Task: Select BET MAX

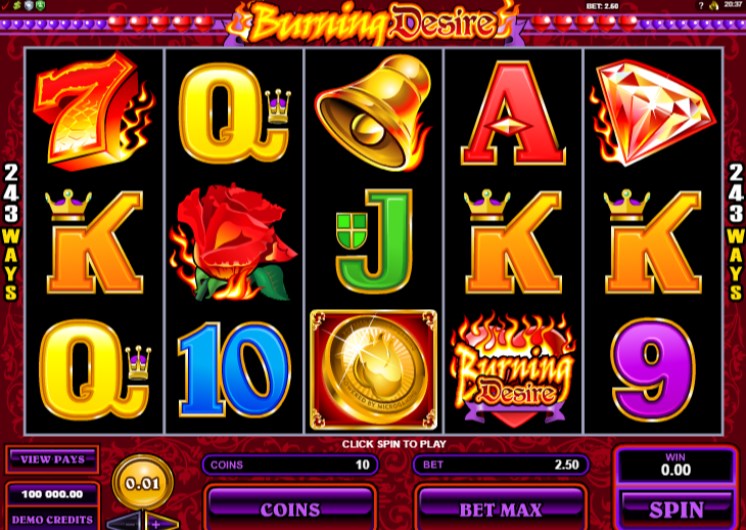Action: click(x=501, y=509)
